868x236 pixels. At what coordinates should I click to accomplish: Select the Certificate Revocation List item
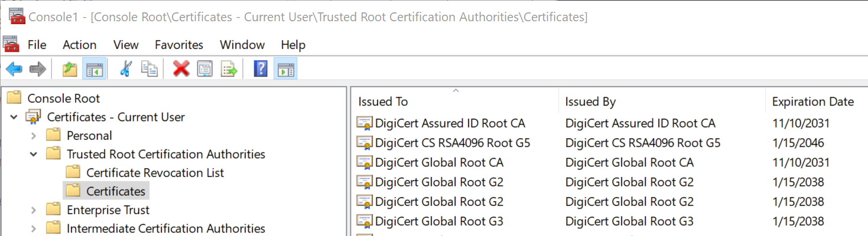(x=155, y=173)
